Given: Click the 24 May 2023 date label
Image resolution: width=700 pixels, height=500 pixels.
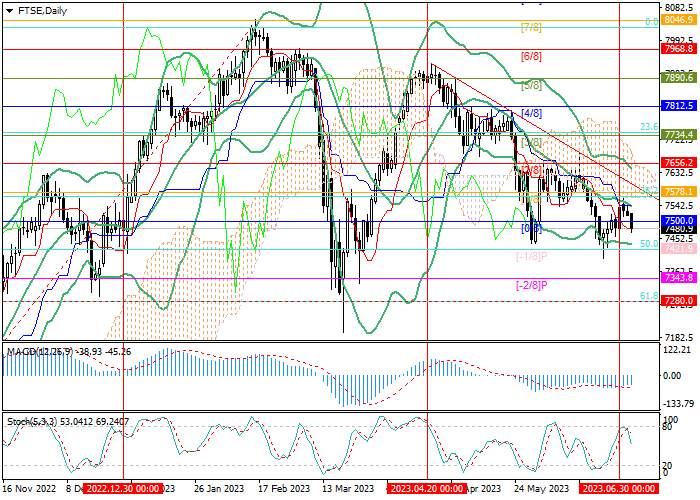Looking at the screenshot, I should tap(541, 488).
